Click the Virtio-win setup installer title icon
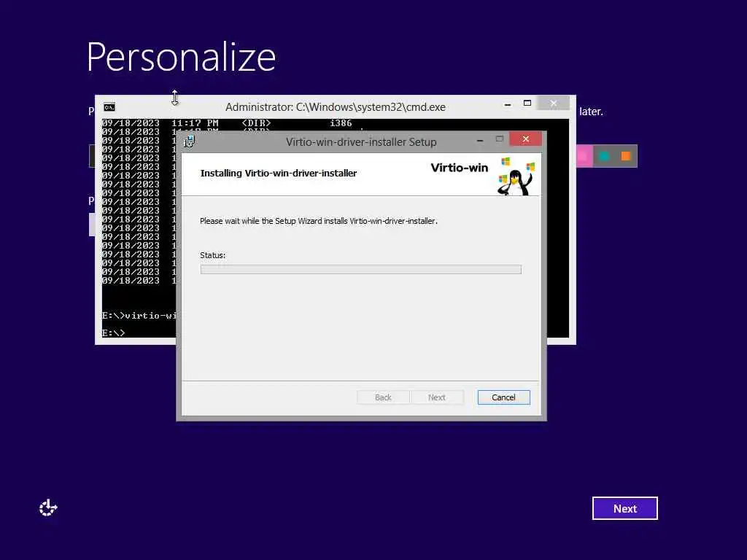 (x=189, y=141)
